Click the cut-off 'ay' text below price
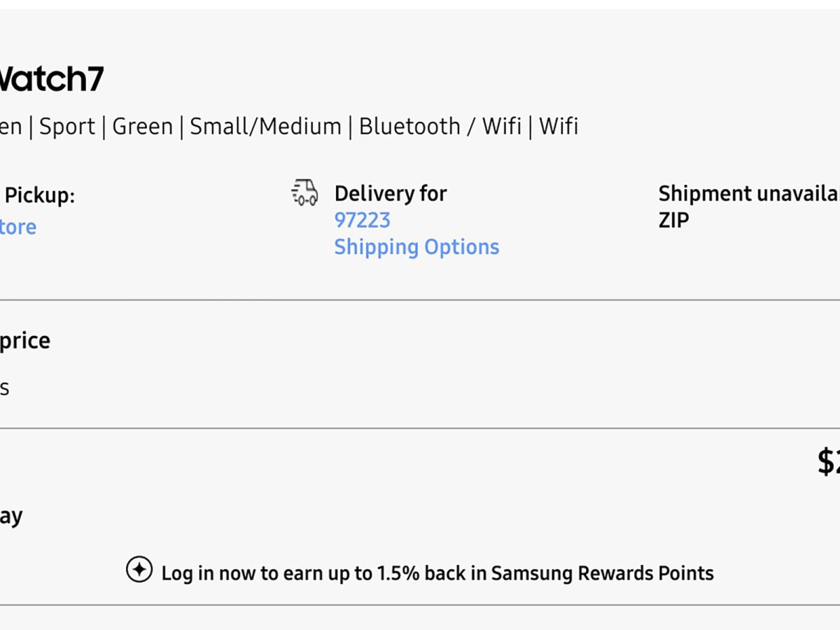The width and height of the screenshot is (840, 630). click(x=11, y=517)
